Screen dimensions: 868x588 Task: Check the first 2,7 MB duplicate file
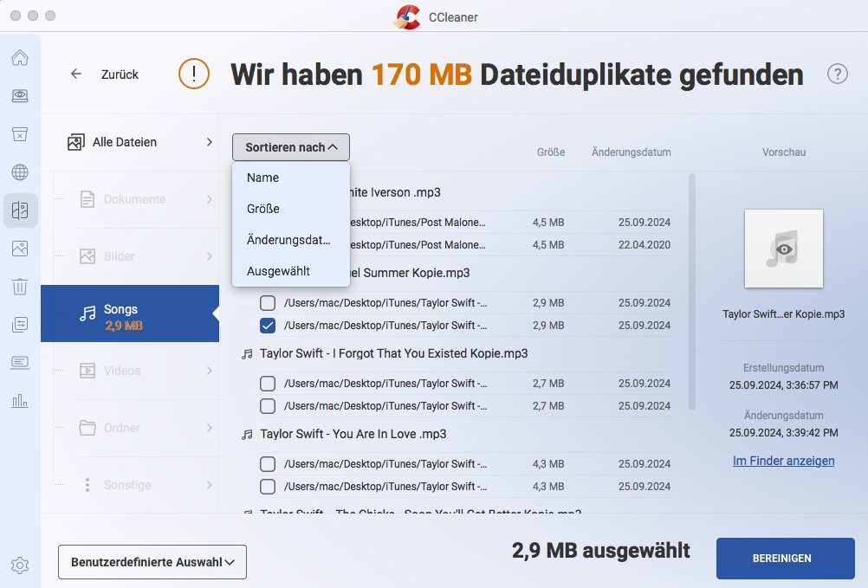(268, 384)
